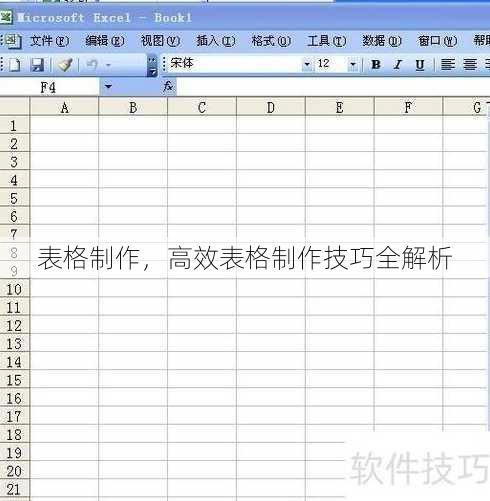490x501 pixels.
Task: Toggle Bold formatting
Action: click(x=376, y=64)
